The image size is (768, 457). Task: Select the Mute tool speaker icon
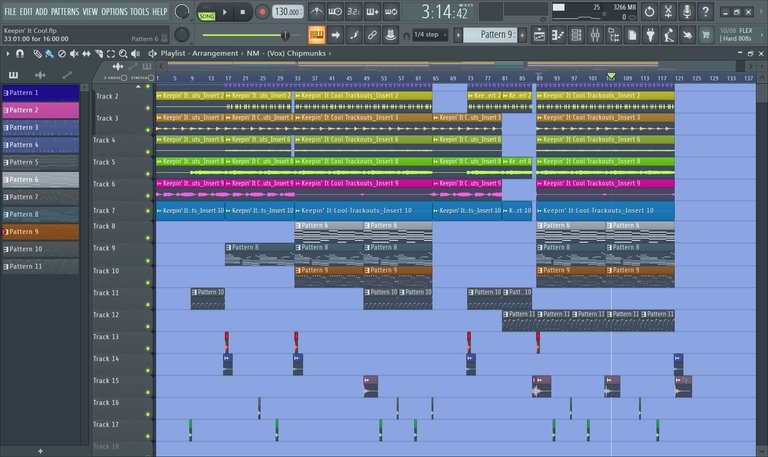(74, 53)
